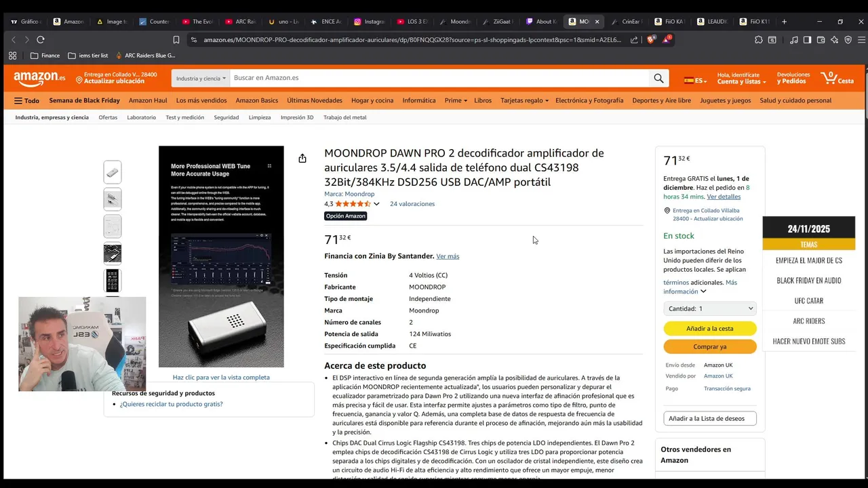Switch to the LEAUDIO browser tab
868x488 pixels.
[712, 22]
